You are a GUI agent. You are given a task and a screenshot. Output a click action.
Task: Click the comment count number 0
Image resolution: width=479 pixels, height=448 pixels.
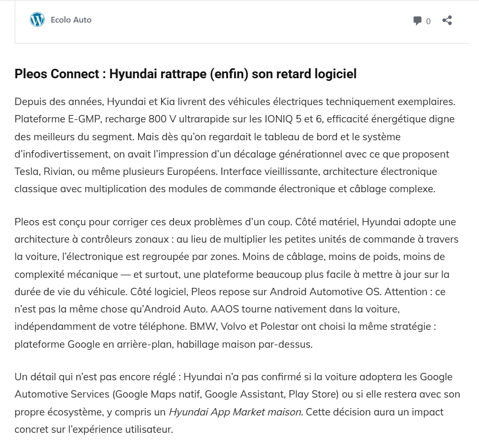(429, 22)
